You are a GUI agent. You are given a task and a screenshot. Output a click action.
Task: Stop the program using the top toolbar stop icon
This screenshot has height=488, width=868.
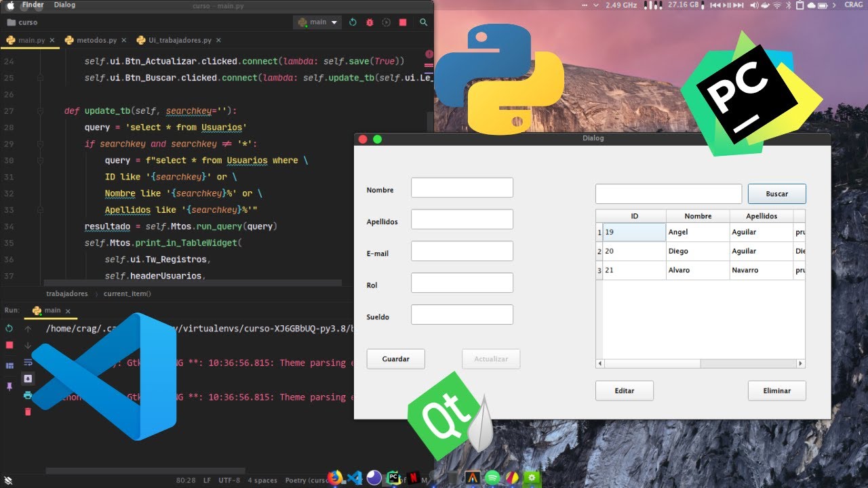pos(403,22)
